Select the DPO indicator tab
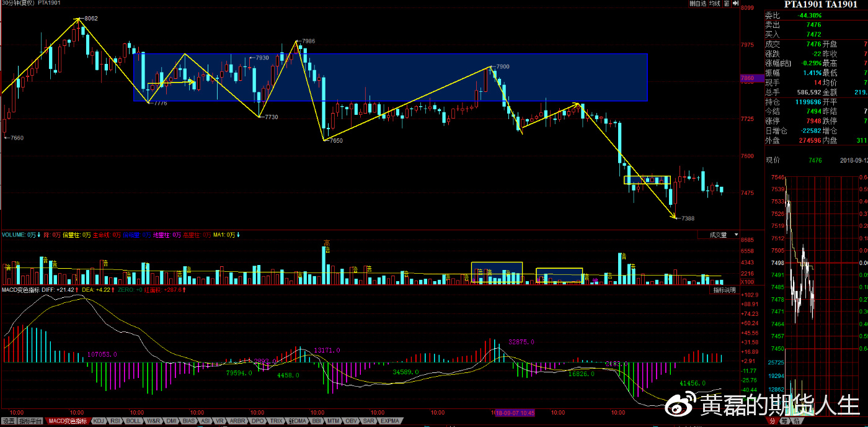This screenshot has height=427, width=868. [258, 421]
